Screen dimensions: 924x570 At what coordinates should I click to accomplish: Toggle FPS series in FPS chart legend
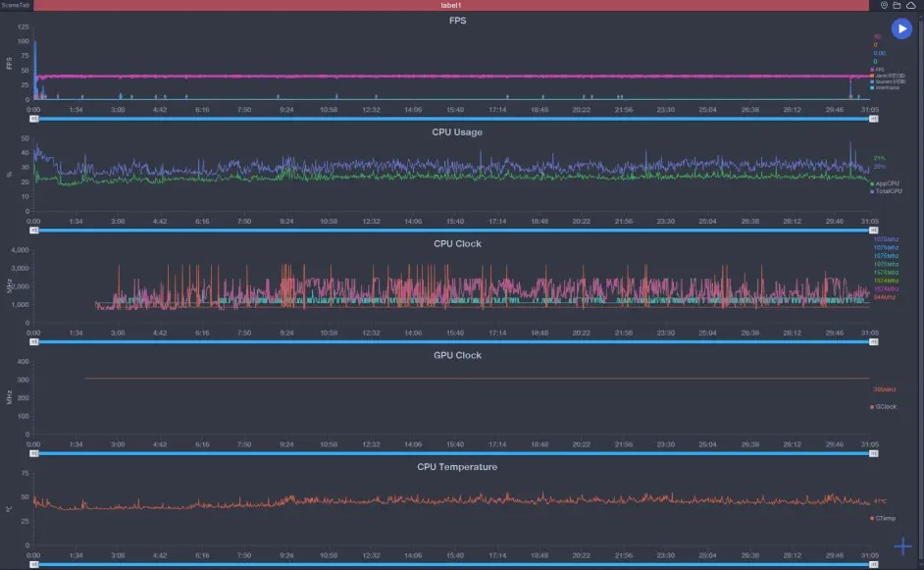coord(878,70)
